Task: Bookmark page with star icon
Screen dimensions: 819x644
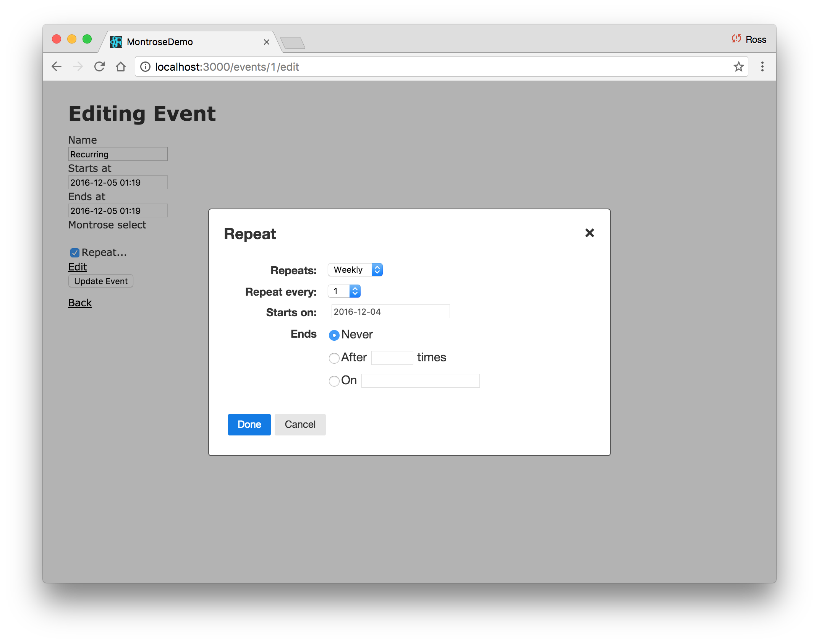Action: click(738, 67)
